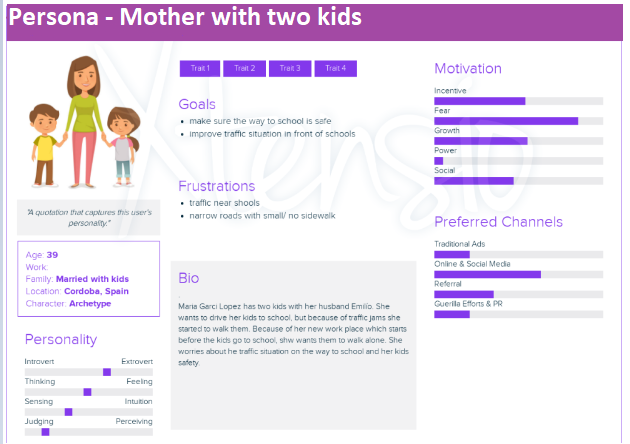Adjust the Introvert–Extrovert slider handle
The width and height of the screenshot is (630, 444).
107,372
